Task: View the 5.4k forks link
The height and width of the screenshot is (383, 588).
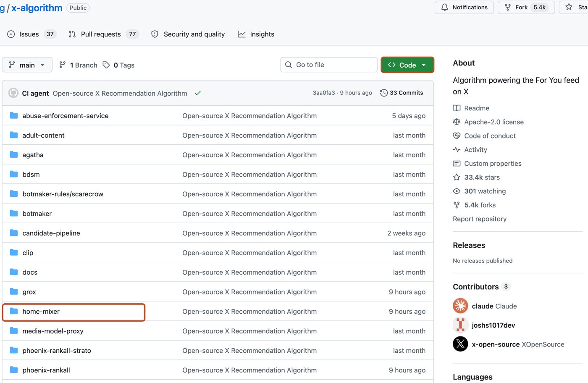Action: [x=474, y=205]
